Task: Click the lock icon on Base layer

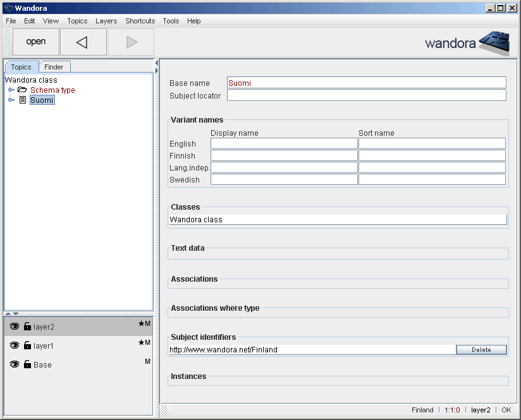Action: 27,364
